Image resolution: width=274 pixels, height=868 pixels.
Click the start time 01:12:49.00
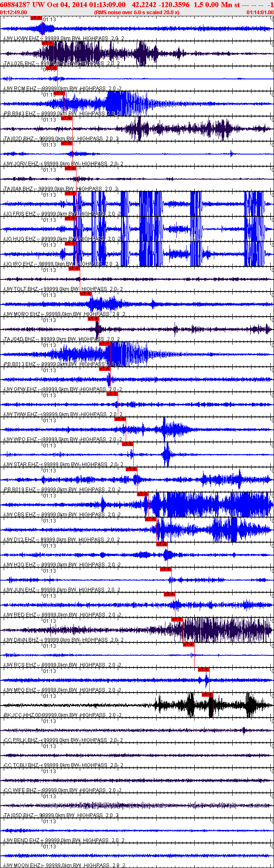[13, 12]
